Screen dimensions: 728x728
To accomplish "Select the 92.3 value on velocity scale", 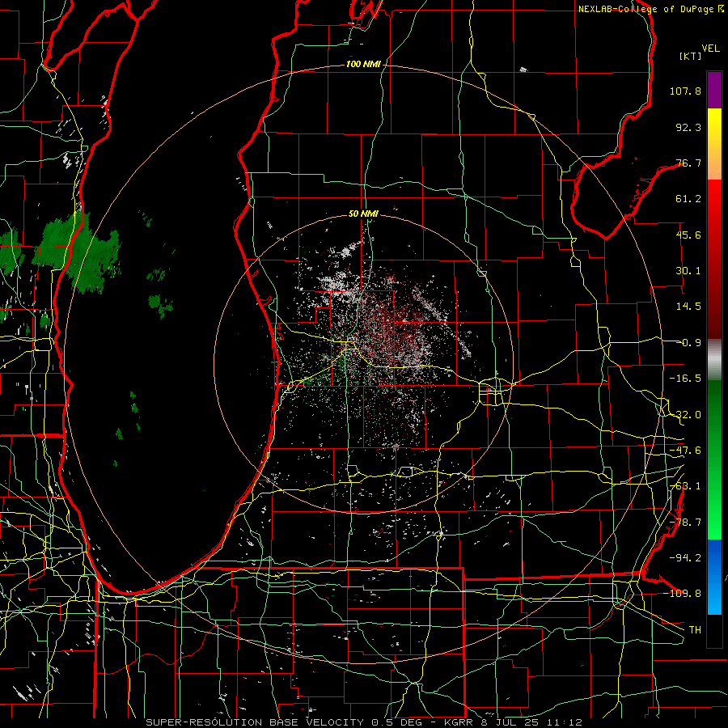I will (x=688, y=127).
